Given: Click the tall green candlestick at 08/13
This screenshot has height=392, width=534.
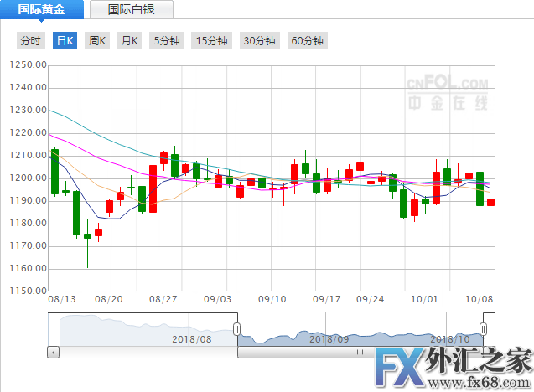Looking at the screenshot, I should click(x=54, y=172).
